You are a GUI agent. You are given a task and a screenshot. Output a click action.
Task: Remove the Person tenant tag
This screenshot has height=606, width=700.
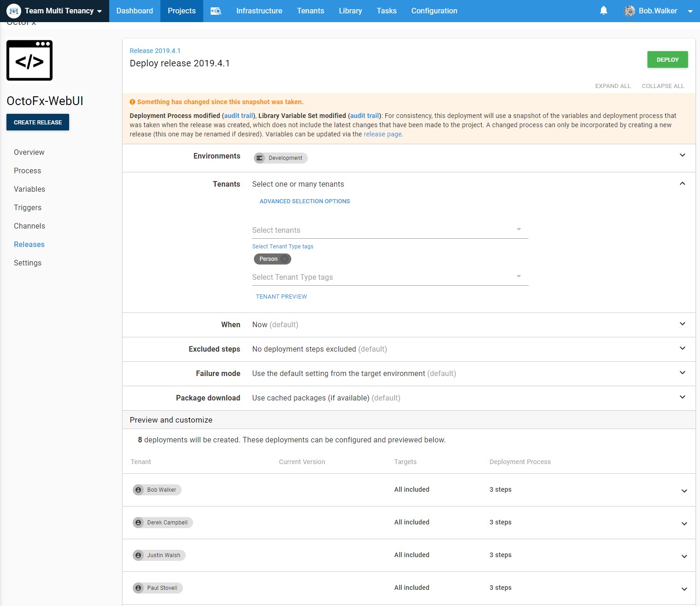tap(285, 259)
